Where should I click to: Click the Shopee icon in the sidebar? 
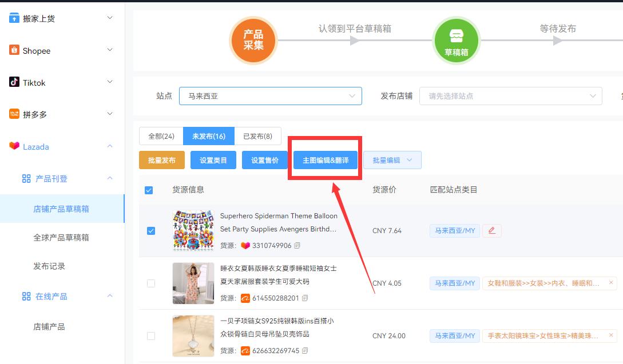(x=14, y=50)
